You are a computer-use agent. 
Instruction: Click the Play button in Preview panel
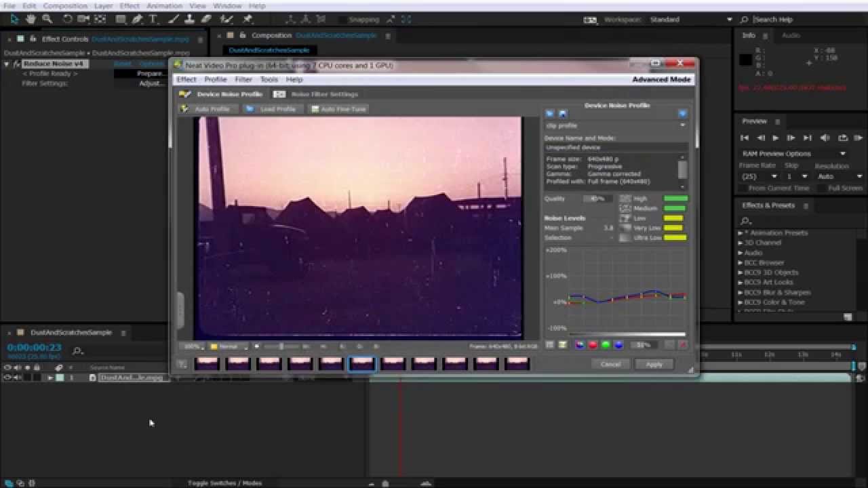776,138
